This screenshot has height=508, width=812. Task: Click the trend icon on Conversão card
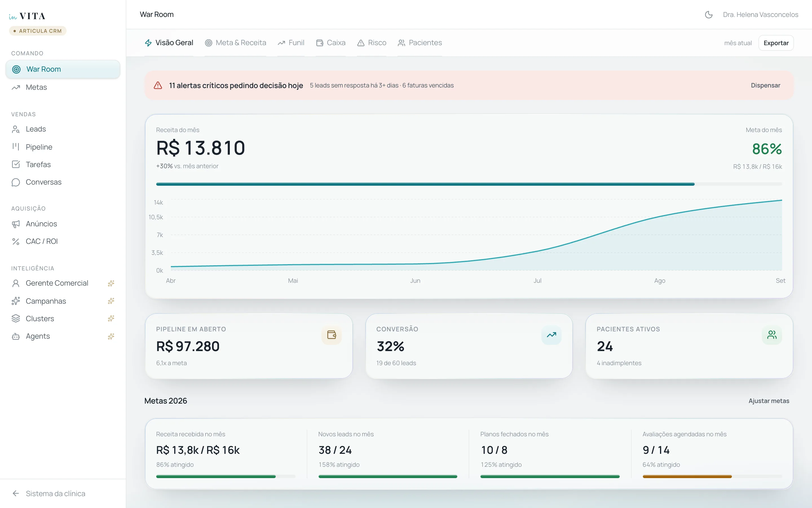click(551, 335)
